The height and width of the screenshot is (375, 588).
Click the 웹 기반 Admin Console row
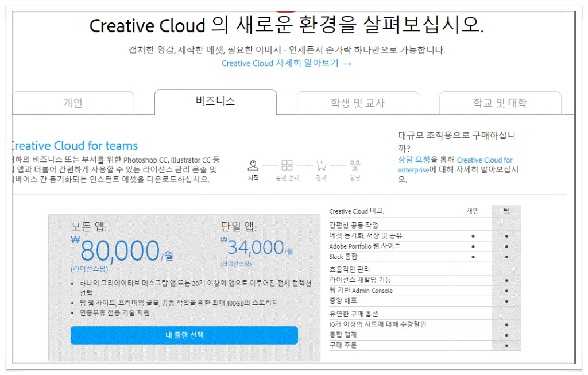tap(425, 291)
